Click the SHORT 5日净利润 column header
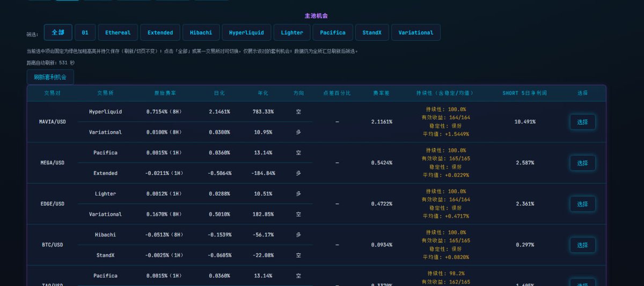The height and width of the screenshot is (286, 644). 524,93
